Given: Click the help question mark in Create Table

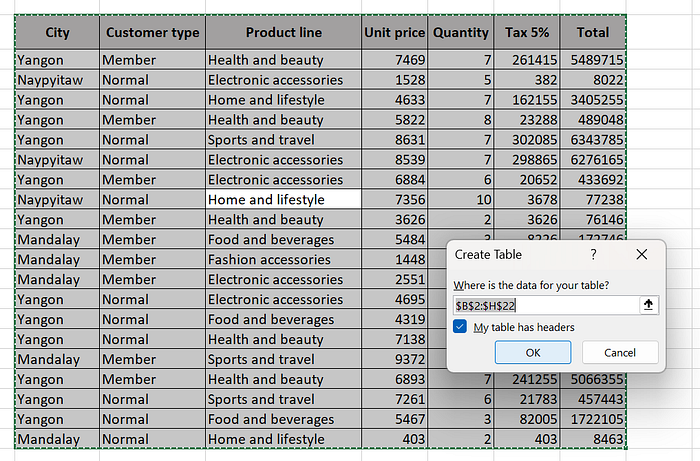Looking at the screenshot, I should click(593, 254).
